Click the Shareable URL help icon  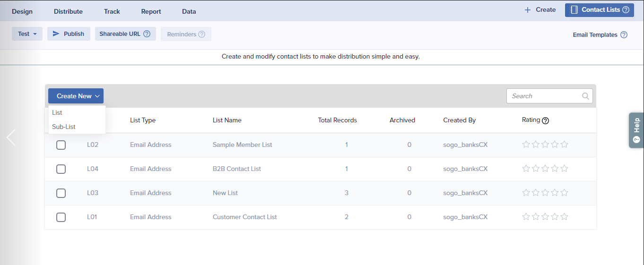[147, 34]
